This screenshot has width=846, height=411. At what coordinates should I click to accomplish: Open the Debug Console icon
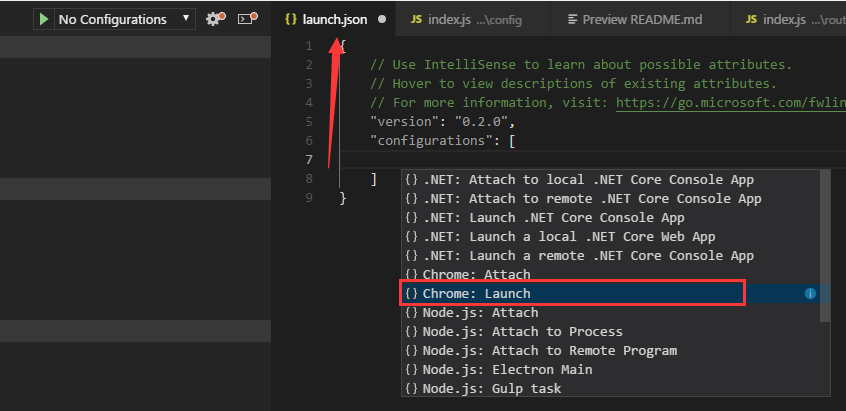(247, 19)
